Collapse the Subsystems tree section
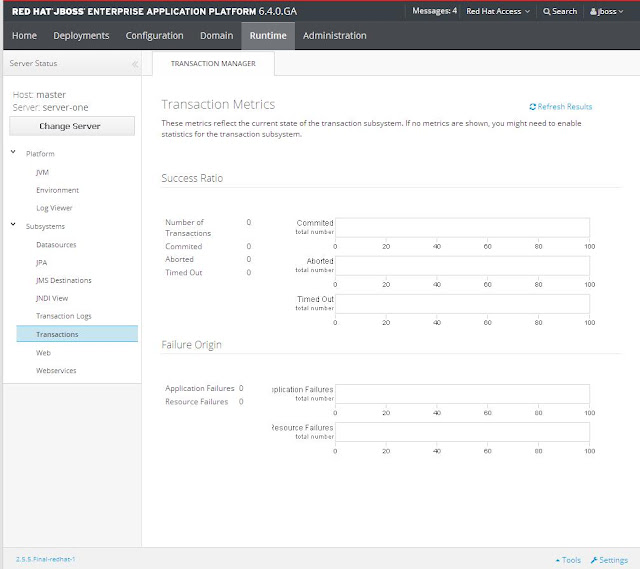This screenshot has height=569, width=640. point(13,224)
